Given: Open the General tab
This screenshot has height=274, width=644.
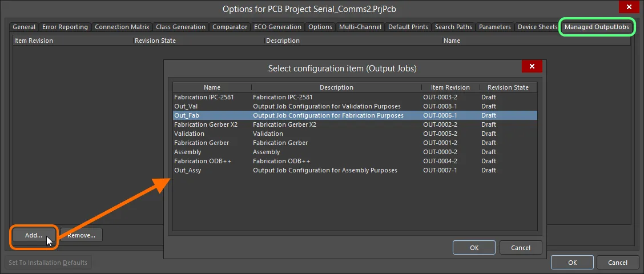Looking at the screenshot, I should 24,27.
